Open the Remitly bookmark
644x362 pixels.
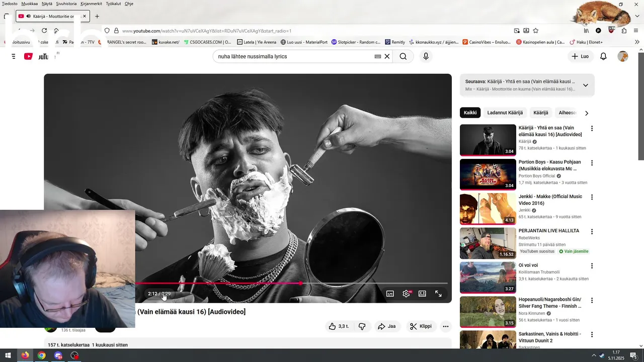395,42
